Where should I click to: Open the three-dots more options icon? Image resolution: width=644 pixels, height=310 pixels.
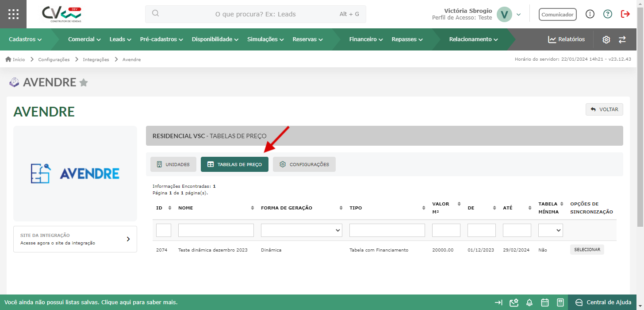click(590, 14)
